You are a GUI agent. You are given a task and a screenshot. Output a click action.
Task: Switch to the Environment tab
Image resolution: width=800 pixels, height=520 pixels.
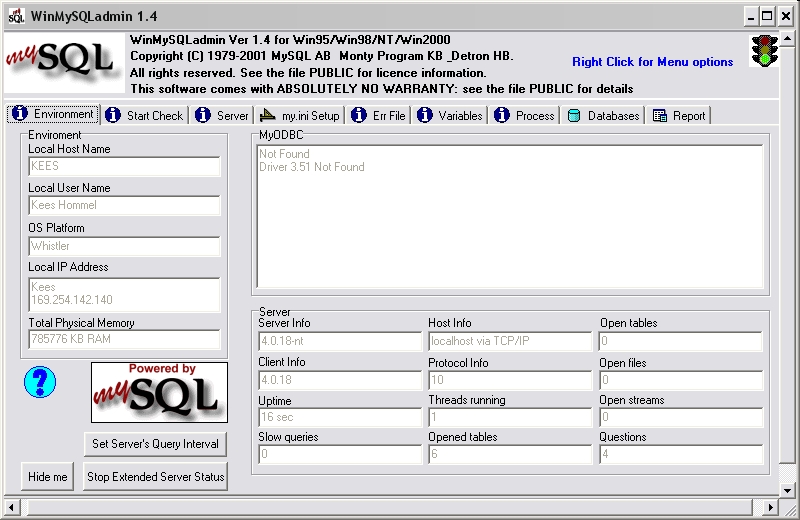tap(53, 114)
